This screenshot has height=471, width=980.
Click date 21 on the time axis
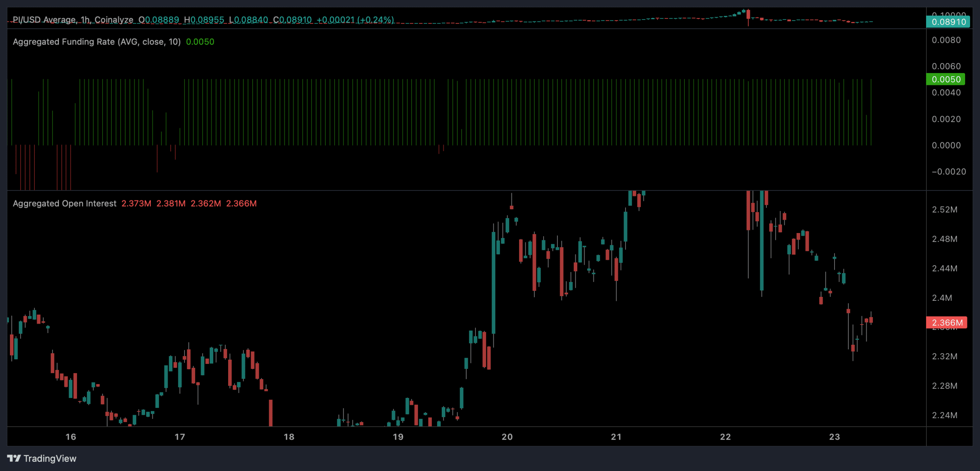pos(616,437)
